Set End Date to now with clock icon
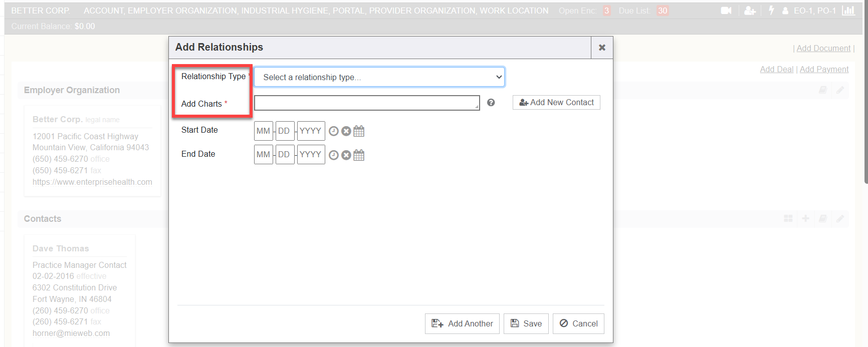 (334, 155)
